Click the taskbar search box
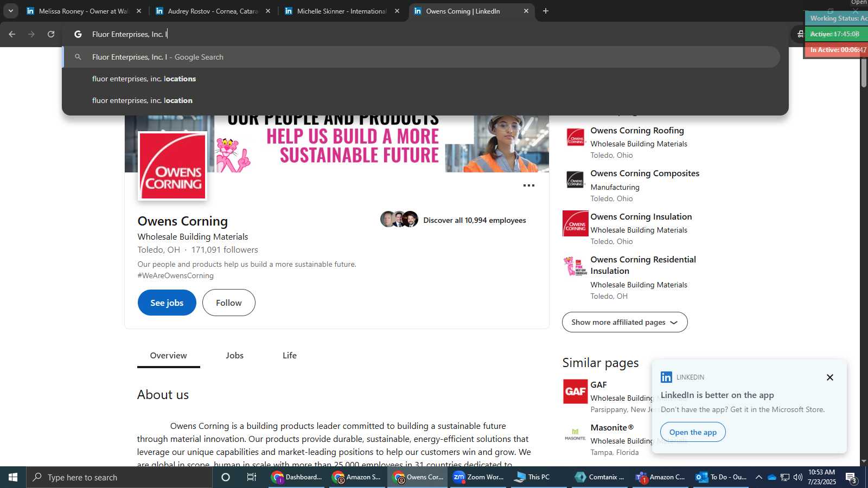Image resolution: width=868 pixels, height=488 pixels. coord(119,477)
